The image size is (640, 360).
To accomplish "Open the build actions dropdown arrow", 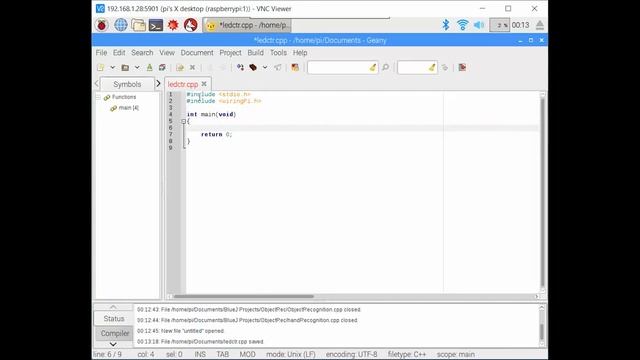I will (x=265, y=68).
